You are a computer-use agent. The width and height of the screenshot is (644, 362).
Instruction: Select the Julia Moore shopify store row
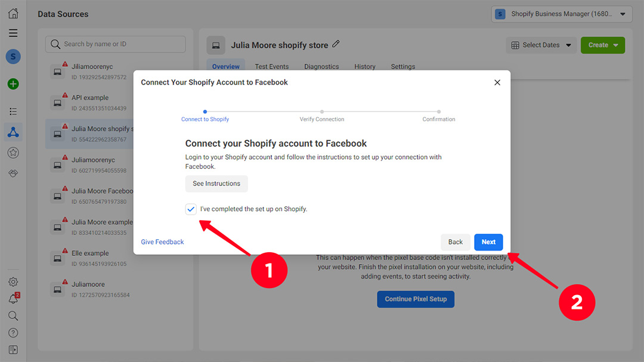click(x=89, y=134)
